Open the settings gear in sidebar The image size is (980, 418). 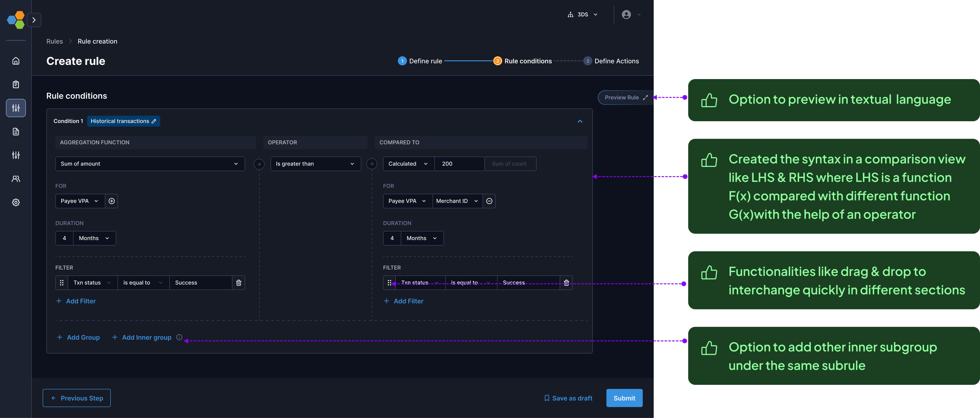click(16, 202)
